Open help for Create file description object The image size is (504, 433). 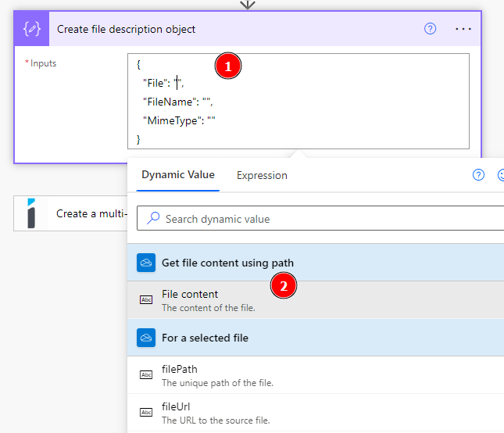(430, 29)
